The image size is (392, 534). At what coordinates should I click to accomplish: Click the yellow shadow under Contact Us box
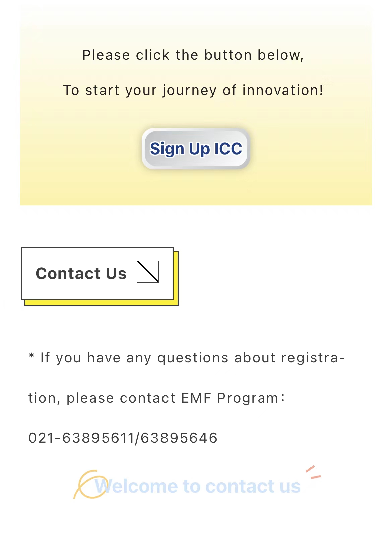[101, 303]
